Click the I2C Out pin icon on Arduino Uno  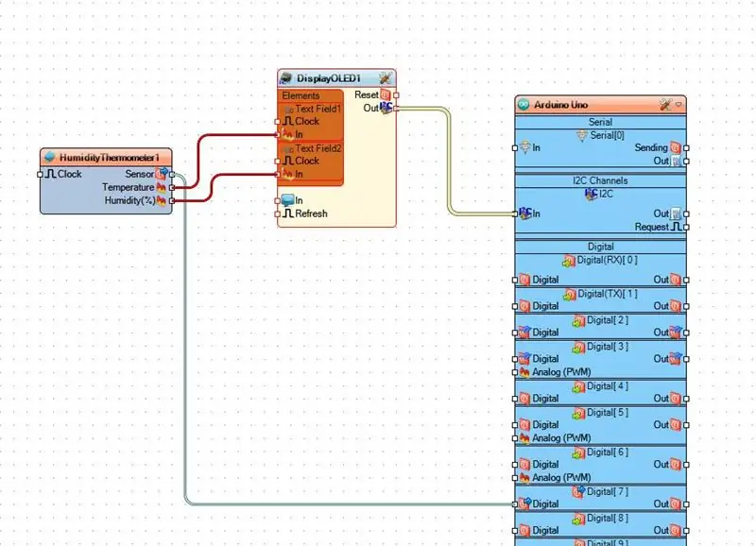[x=676, y=213]
